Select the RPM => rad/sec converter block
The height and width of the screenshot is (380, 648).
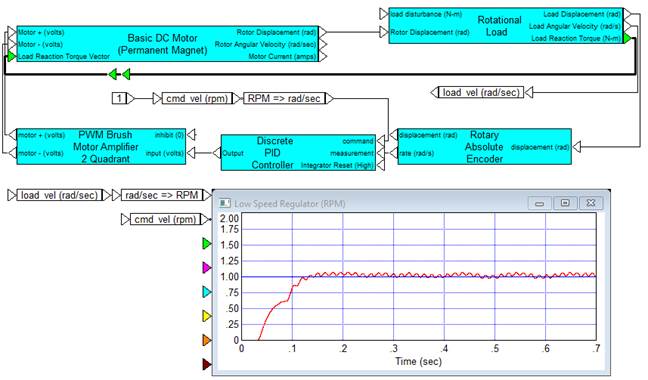pyautogui.click(x=284, y=98)
